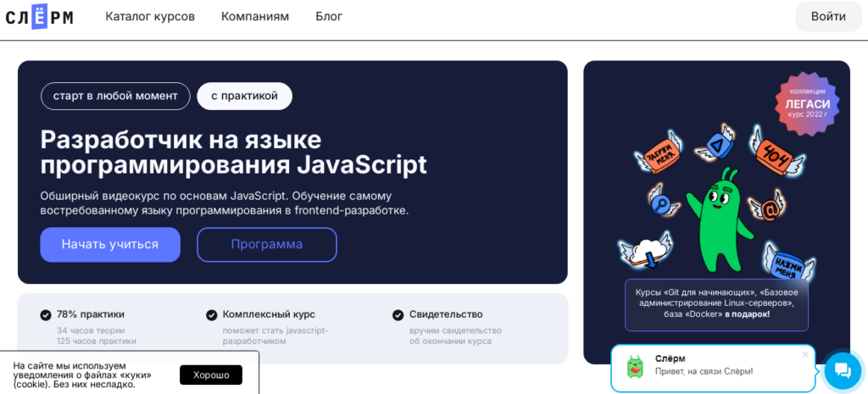Click the blue 'Нажми меня' winged icon
This screenshot has width=868, height=394.
[x=787, y=261]
